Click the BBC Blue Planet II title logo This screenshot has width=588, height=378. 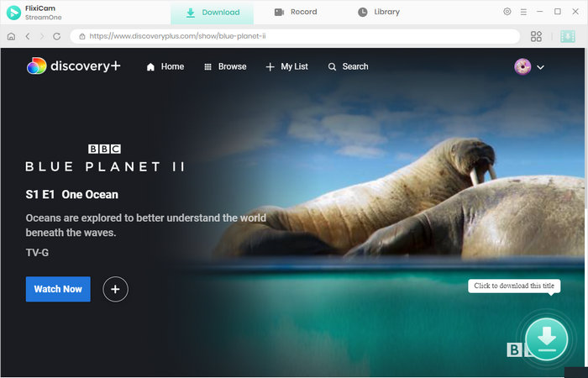pyautogui.click(x=105, y=158)
